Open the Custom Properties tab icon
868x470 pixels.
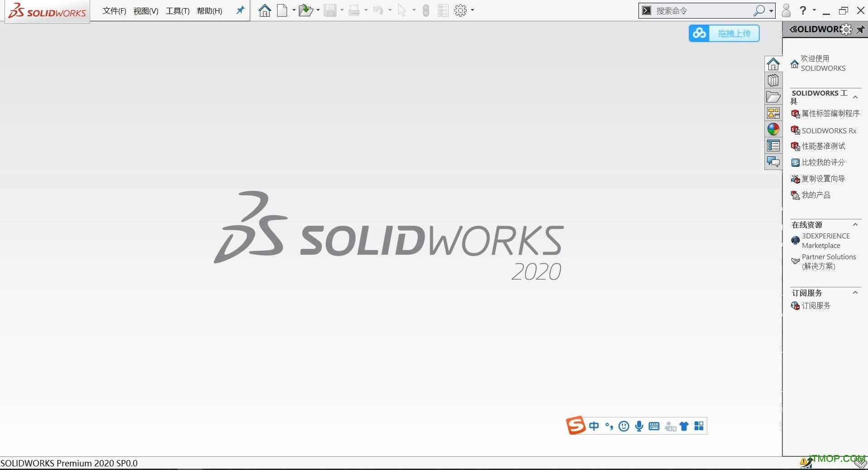pos(773,145)
